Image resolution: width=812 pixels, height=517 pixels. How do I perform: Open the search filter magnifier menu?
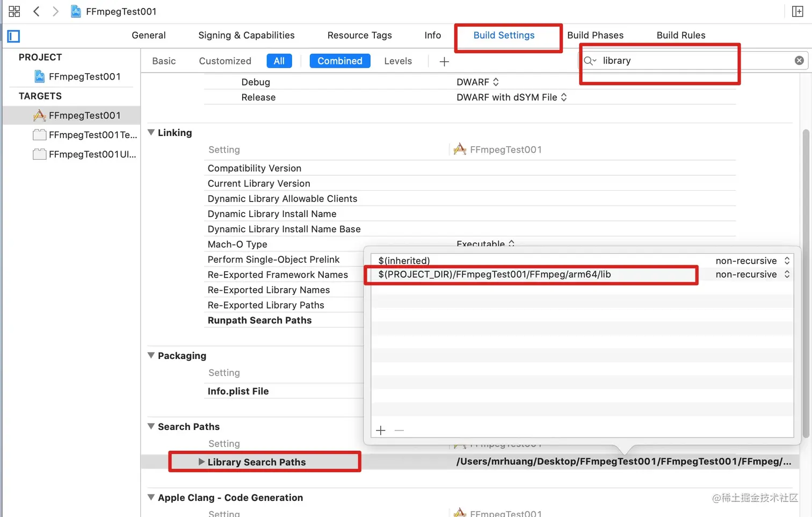(590, 61)
